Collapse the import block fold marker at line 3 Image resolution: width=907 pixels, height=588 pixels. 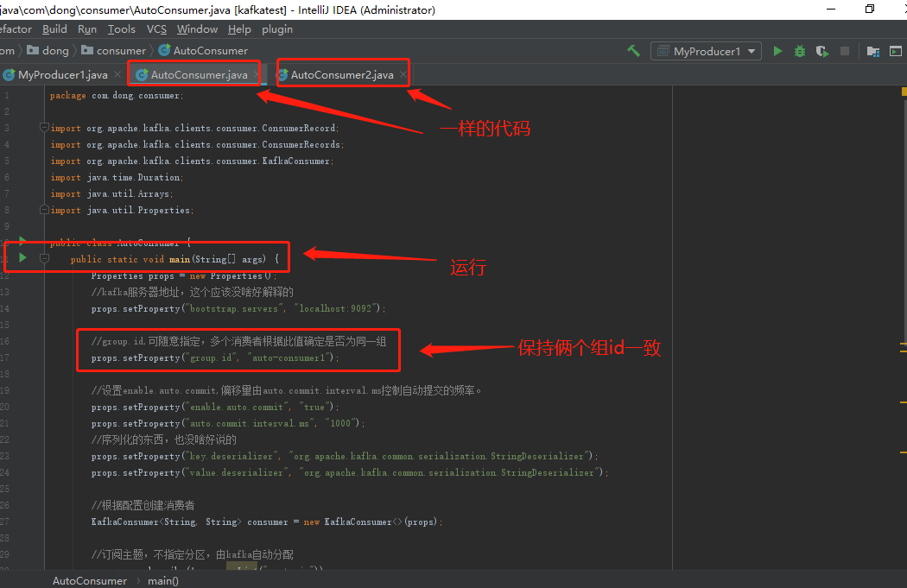click(44, 127)
